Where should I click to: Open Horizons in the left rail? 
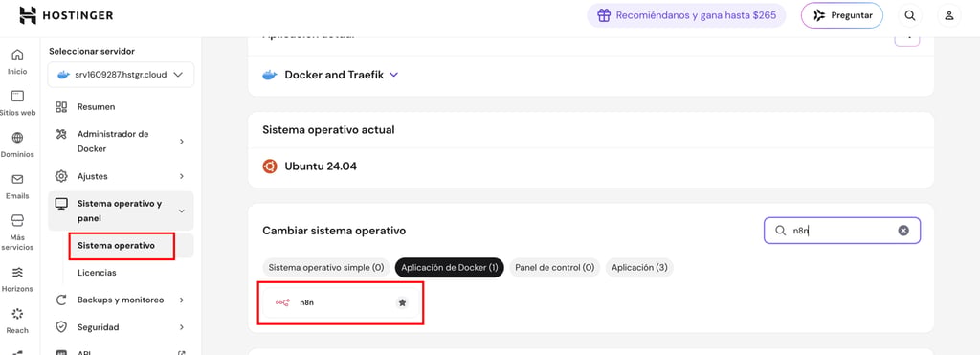pos(17,279)
